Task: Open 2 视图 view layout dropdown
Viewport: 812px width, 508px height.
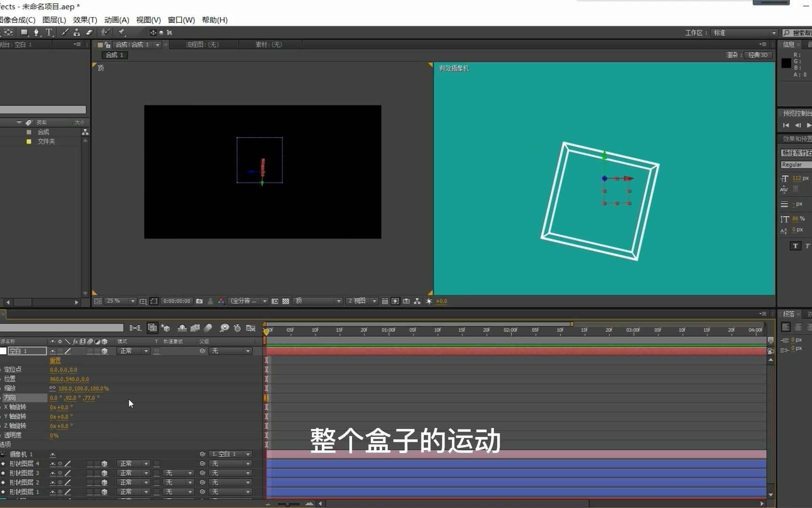Action: tap(361, 301)
